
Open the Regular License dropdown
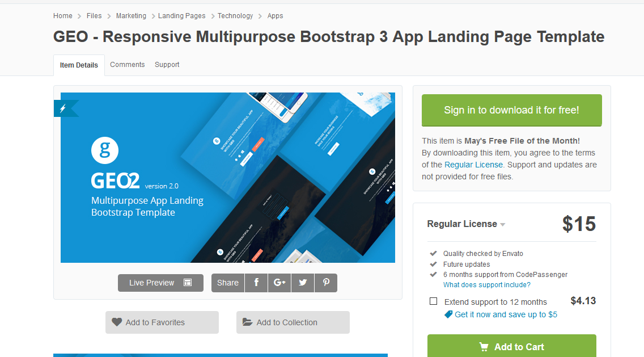(466, 224)
